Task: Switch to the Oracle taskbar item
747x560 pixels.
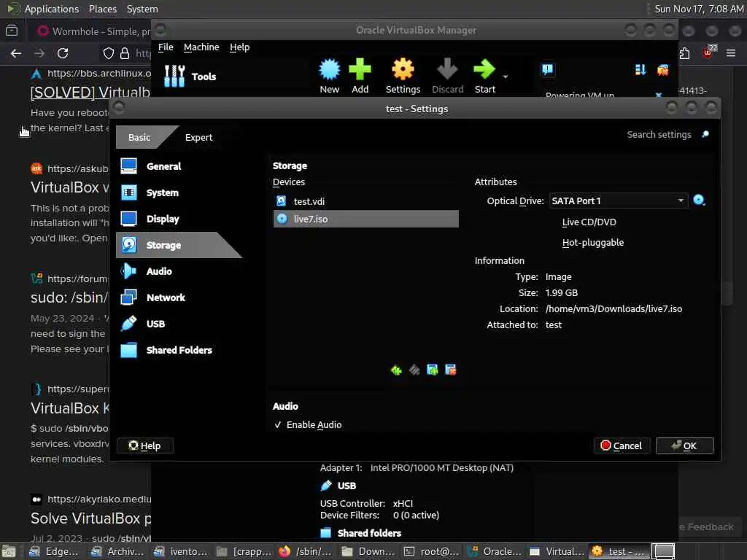Action: pyautogui.click(x=495, y=551)
